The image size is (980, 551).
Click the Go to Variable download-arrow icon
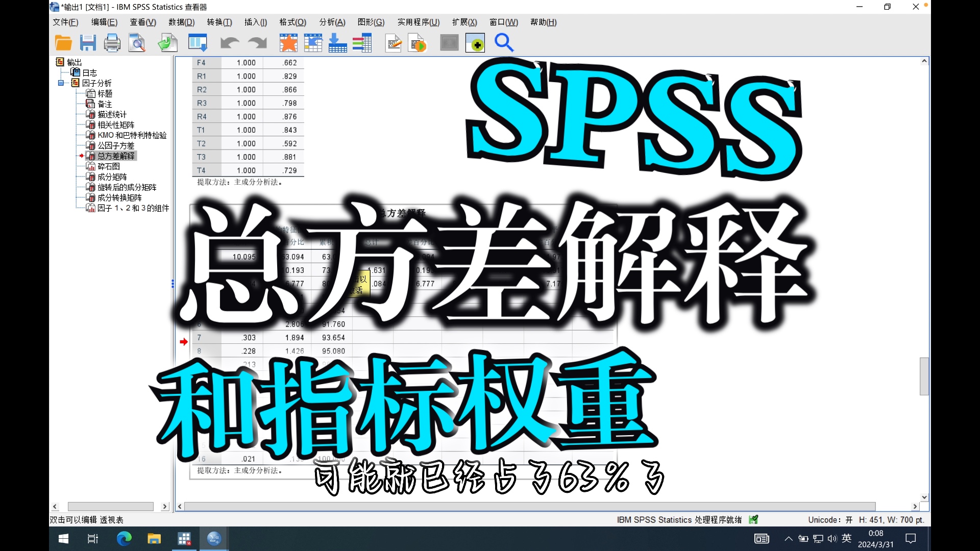337,43
